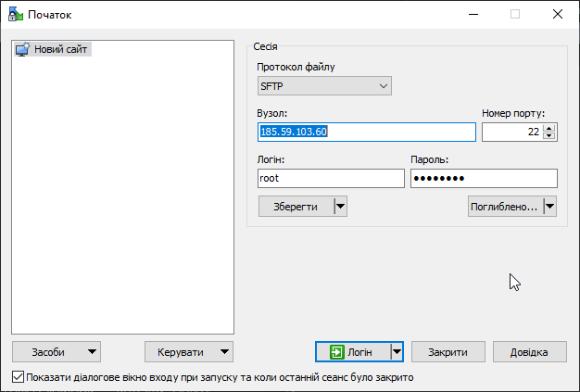Click the WinSCP app icon in title bar

(16, 14)
